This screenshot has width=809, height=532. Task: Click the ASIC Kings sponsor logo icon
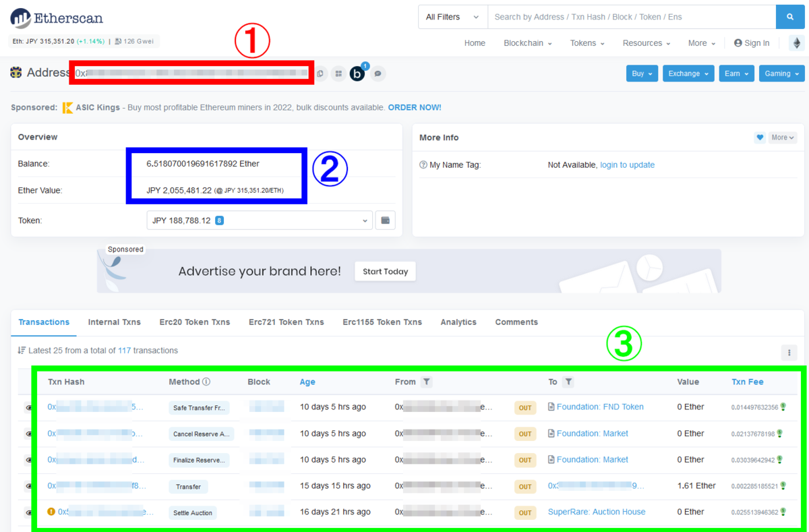tap(67, 108)
